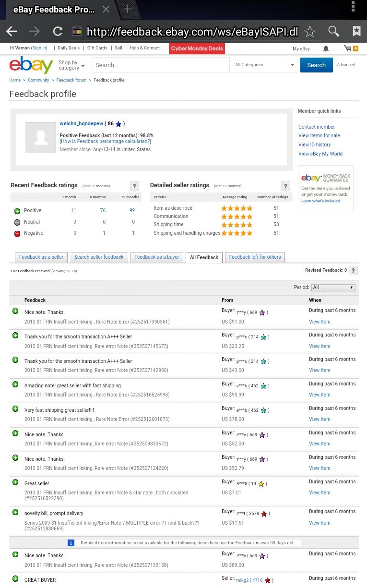Click positive count 76 for 6 months

(x=103, y=211)
